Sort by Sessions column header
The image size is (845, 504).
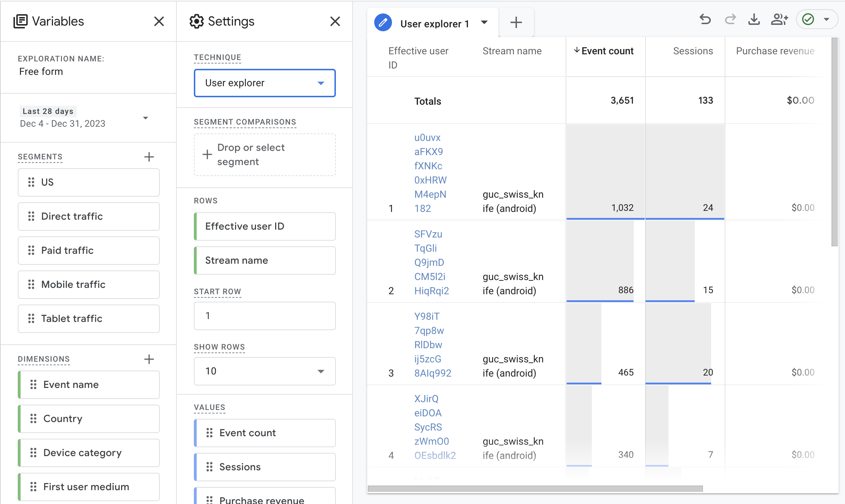[693, 51]
